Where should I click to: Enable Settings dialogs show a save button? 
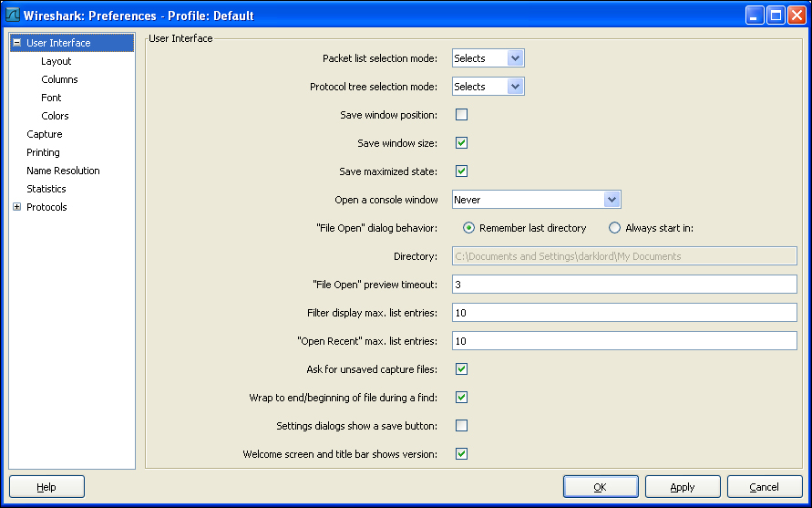tap(461, 426)
